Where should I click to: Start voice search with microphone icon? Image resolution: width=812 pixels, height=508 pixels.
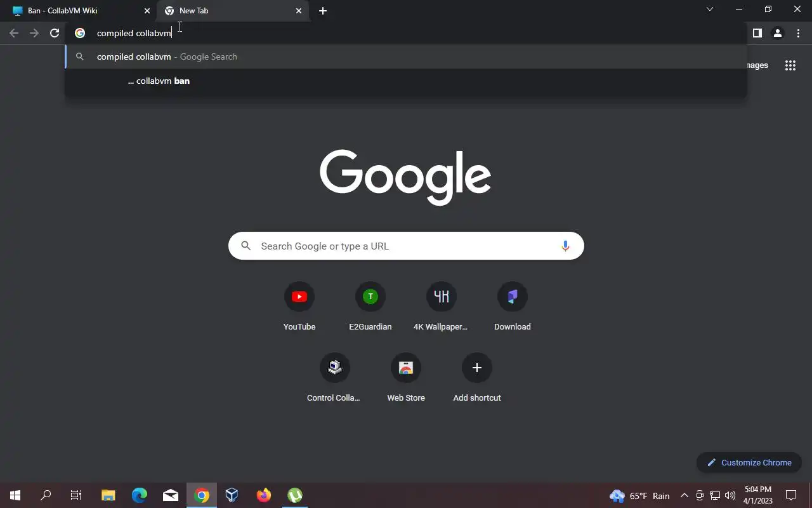coord(565,246)
